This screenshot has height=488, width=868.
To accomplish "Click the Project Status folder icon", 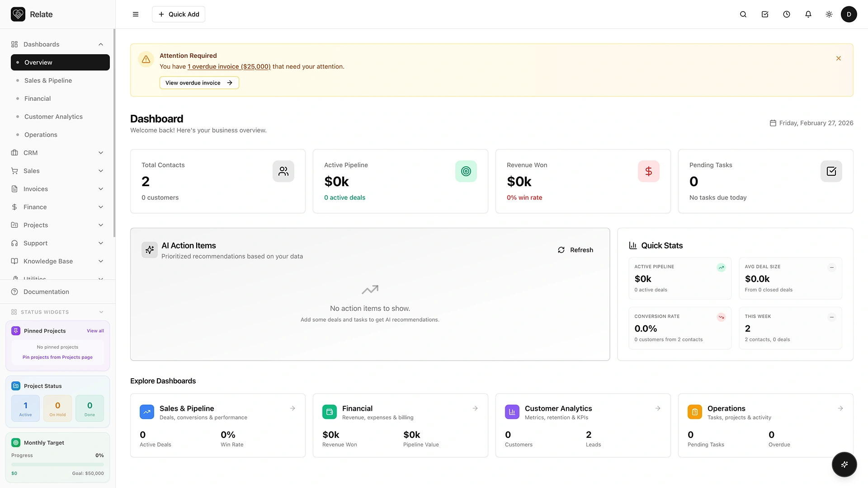I will [x=16, y=386].
